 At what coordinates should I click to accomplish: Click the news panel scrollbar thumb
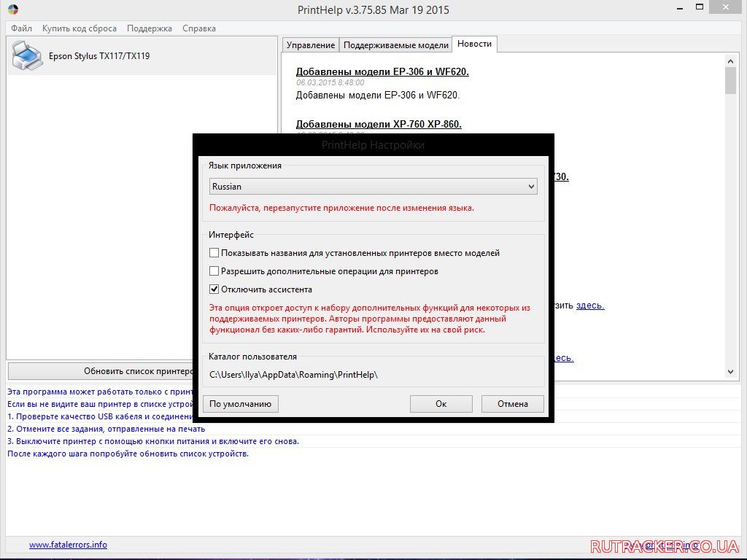pos(730,80)
